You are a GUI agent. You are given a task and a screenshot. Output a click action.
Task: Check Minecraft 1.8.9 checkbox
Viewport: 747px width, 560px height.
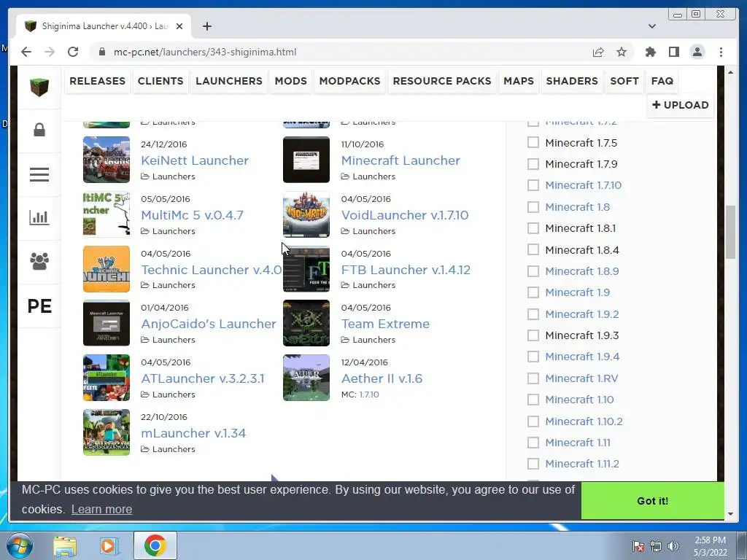(533, 271)
